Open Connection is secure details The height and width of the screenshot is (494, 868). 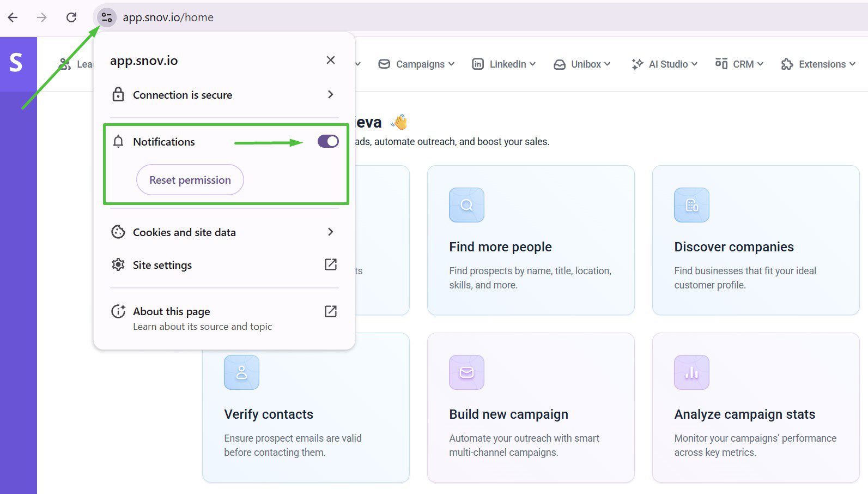click(x=224, y=95)
